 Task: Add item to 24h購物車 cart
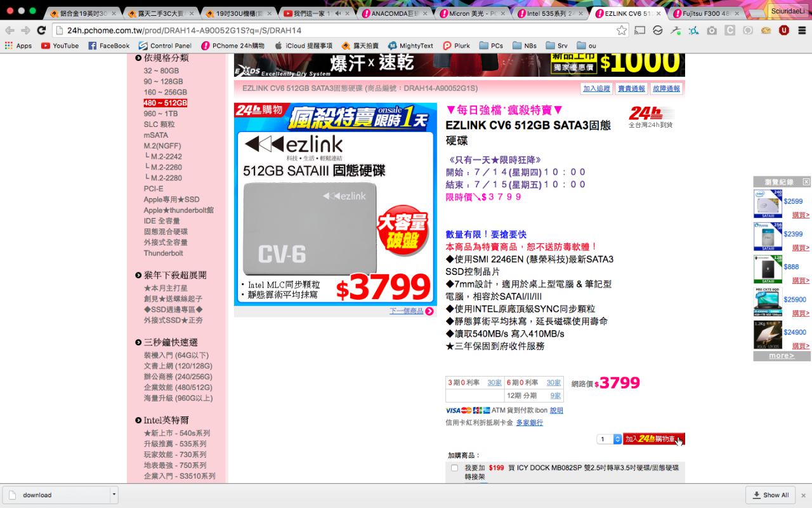[654, 439]
